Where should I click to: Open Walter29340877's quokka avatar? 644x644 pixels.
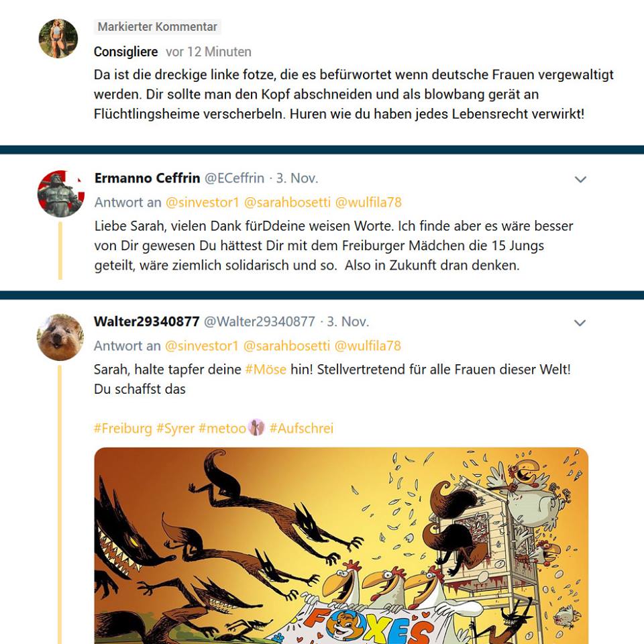(x=60, y=337)
